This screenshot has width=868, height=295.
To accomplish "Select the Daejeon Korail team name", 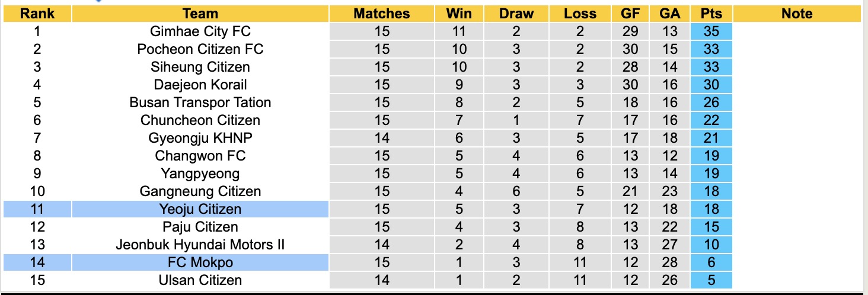I will click(x=200, y=85).
